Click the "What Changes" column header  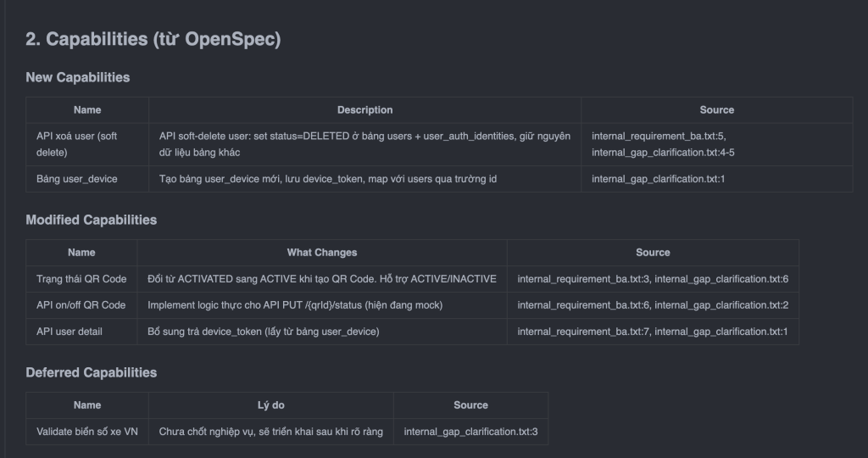(x=322, y=253)
